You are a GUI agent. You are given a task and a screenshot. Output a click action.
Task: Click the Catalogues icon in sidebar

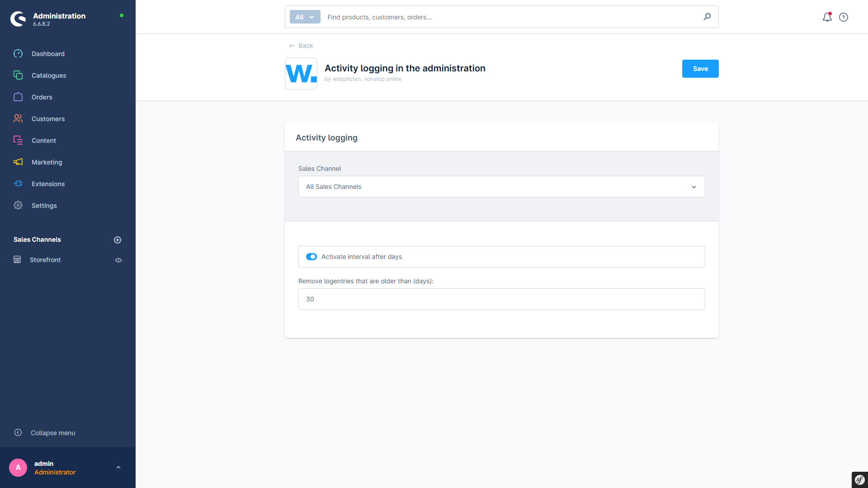tap(18, 75)
